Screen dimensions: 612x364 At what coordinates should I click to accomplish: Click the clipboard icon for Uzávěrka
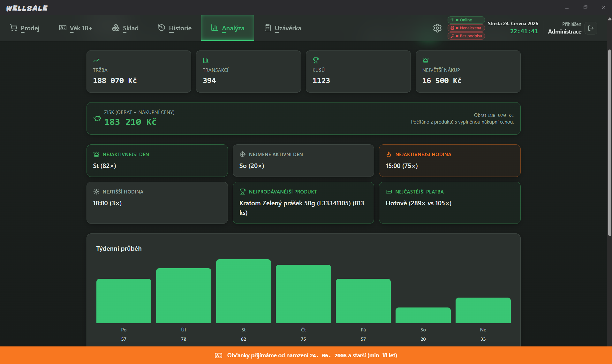268,28
